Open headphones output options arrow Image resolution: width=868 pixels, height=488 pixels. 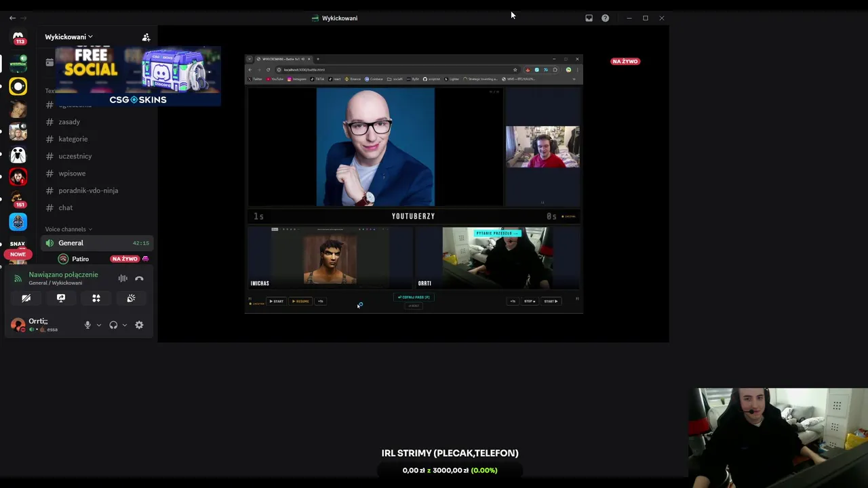(124, 325)
